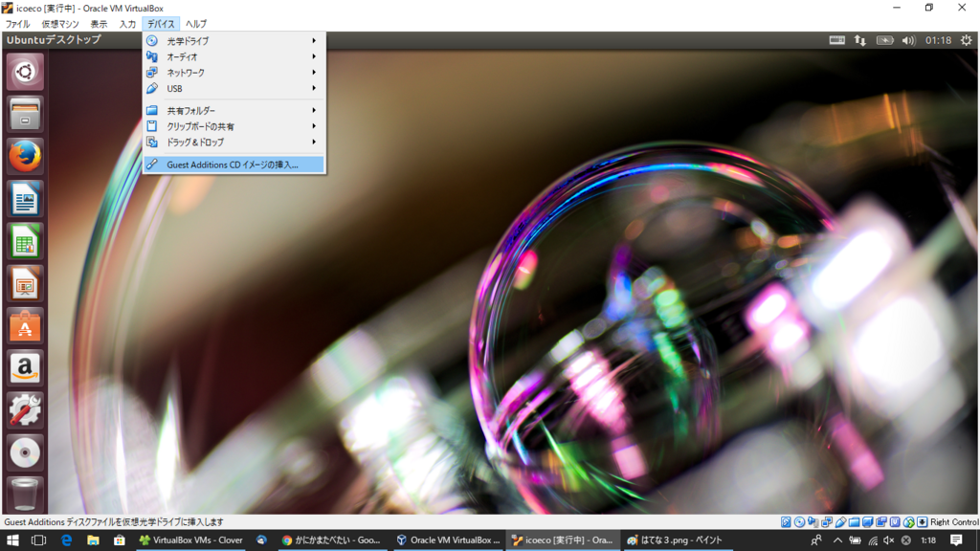Switch to VirtualBox VMs - Clover window
Image resolution: width=980 pixels, height=551 pixels.
click(191, 540)
